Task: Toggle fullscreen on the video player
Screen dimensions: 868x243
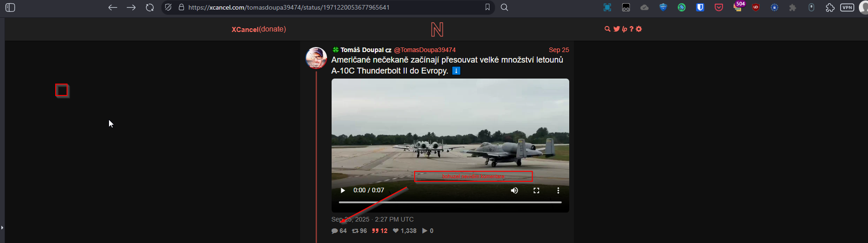Action: click(x=536, y=190)
